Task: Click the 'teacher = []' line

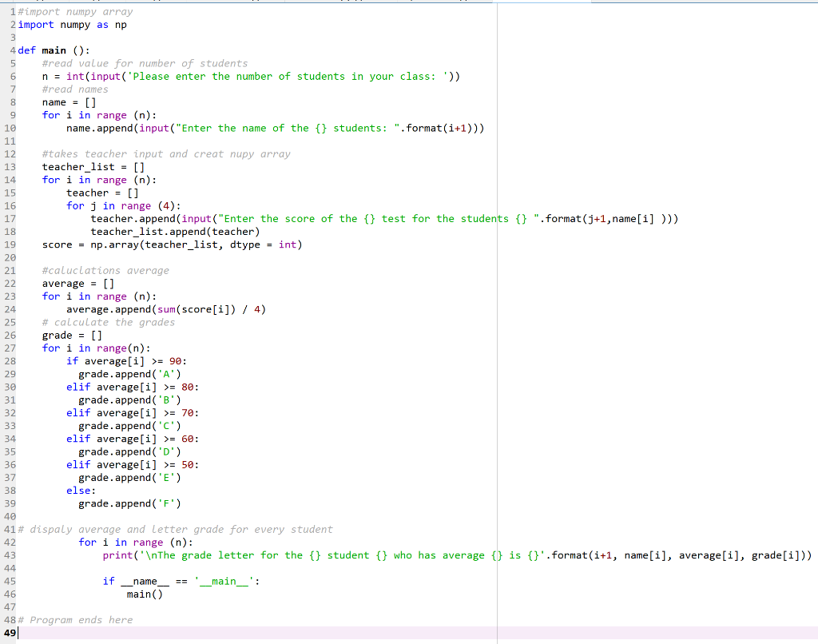Action: [x=102, y=193]
